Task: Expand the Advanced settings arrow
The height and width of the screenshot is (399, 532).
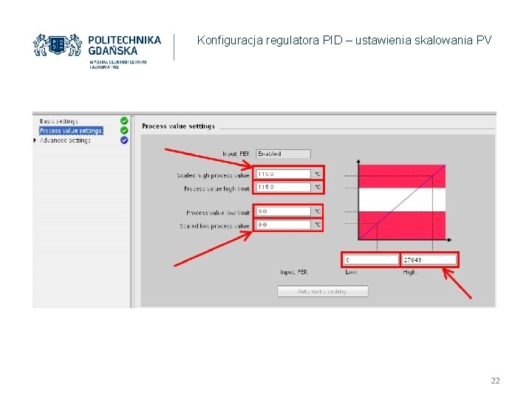Action: pyautogui.click(x=35, y=140)
